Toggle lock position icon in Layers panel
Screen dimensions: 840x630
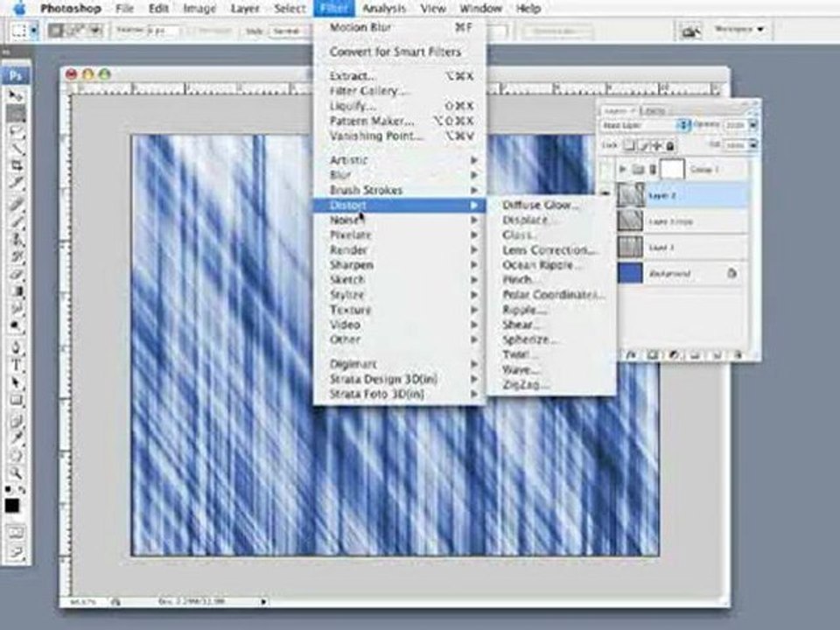657,145
